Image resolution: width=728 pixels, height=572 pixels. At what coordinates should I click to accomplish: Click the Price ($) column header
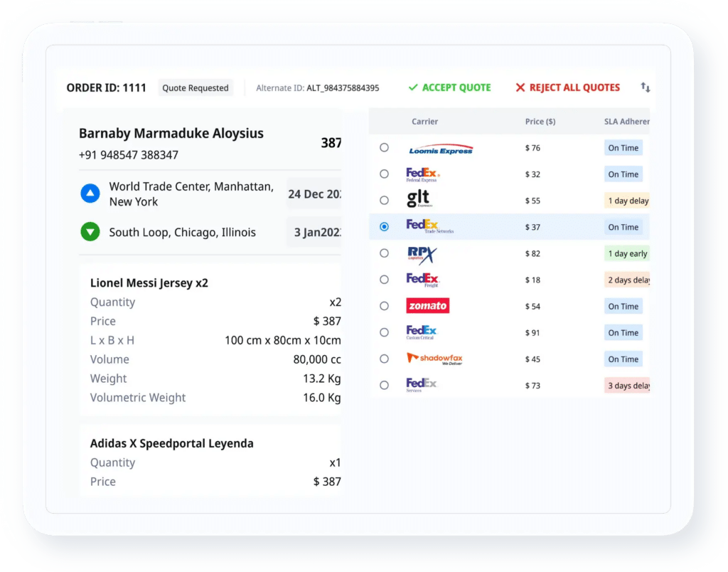(x=540, y=121)
